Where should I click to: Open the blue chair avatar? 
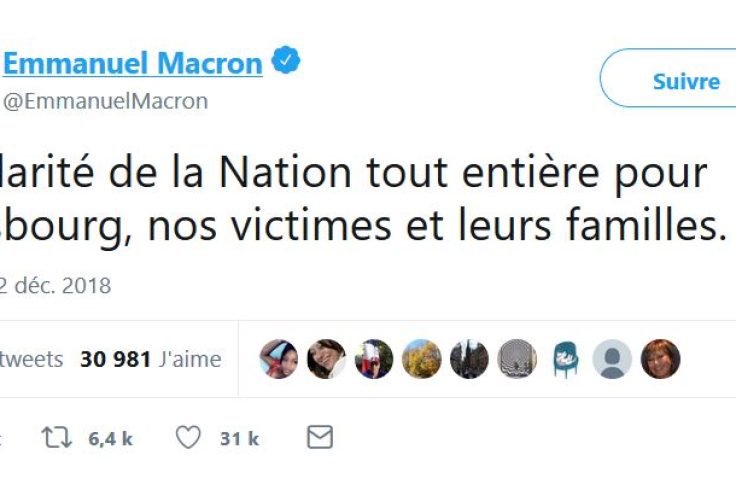point(565,359)
